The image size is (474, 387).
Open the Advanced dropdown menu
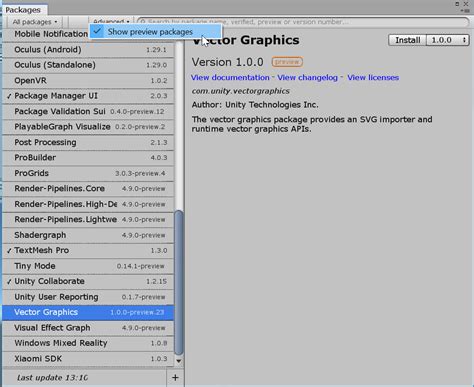[111, 22]
